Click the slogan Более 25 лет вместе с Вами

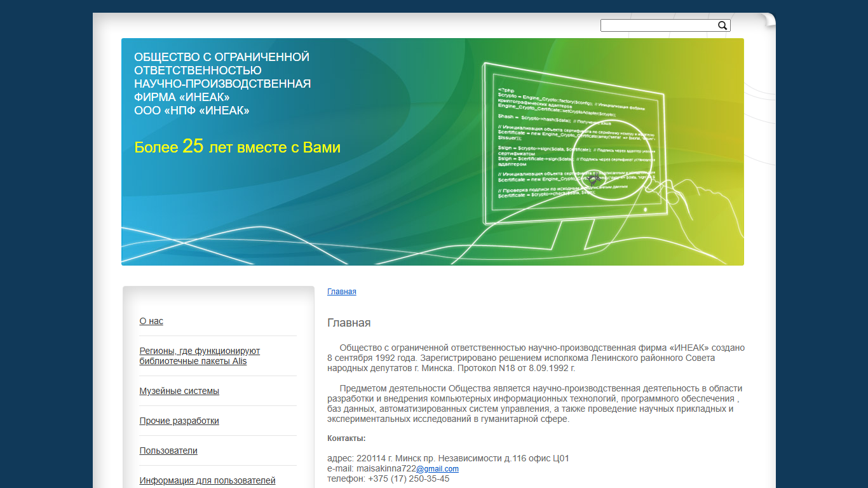(237, 147)
